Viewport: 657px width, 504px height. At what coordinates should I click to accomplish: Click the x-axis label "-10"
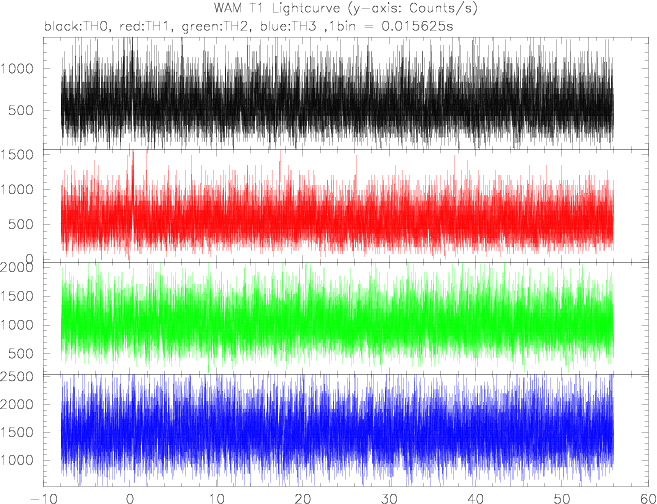pyautogui.click(x=44, y=499)
